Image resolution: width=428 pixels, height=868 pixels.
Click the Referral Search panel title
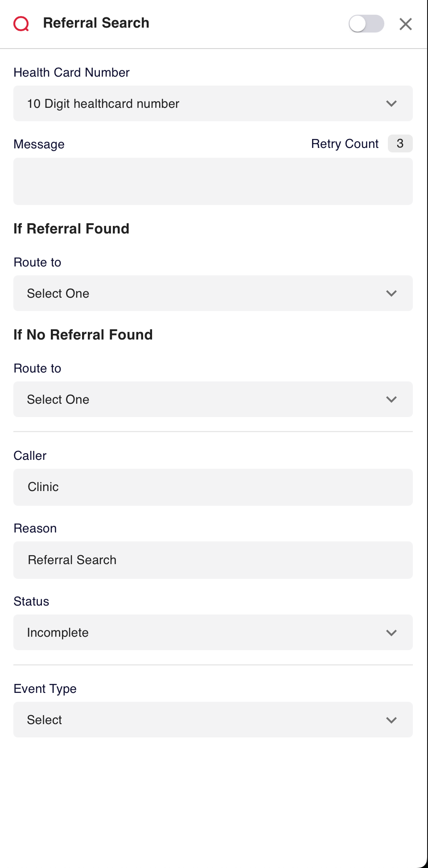tap(96, 23)
